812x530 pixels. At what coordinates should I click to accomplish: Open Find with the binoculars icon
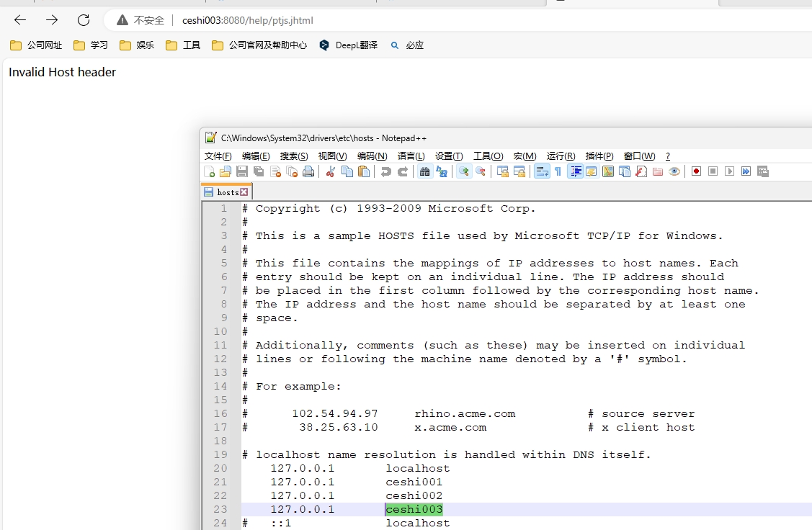[424, 171]
